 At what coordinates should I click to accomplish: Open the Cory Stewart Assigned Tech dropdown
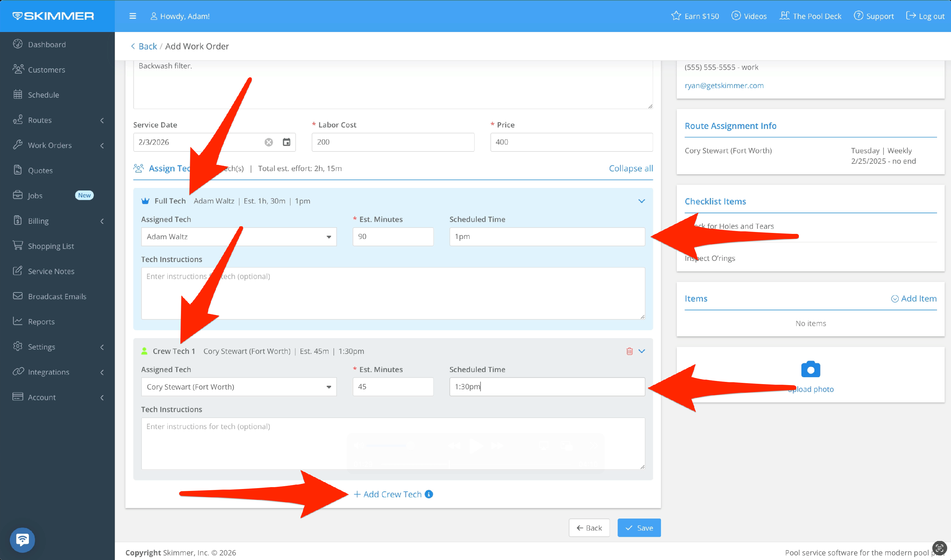coord(238,387)
